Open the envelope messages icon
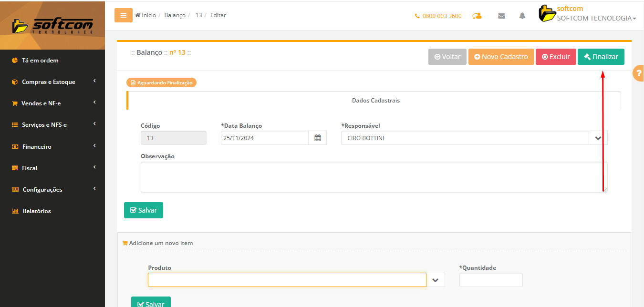 501,16
